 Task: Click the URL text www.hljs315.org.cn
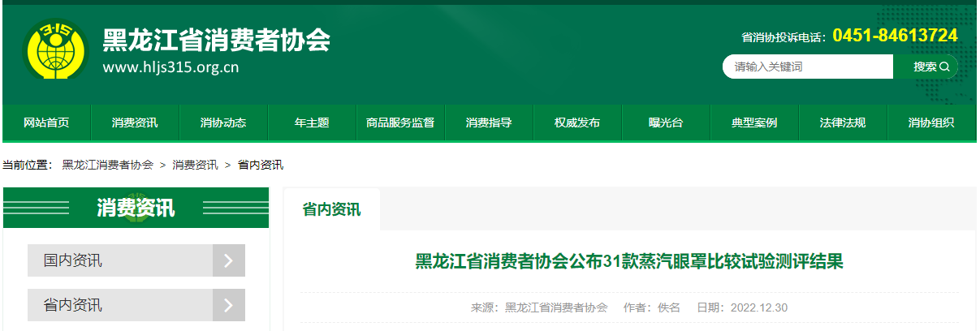171,67
